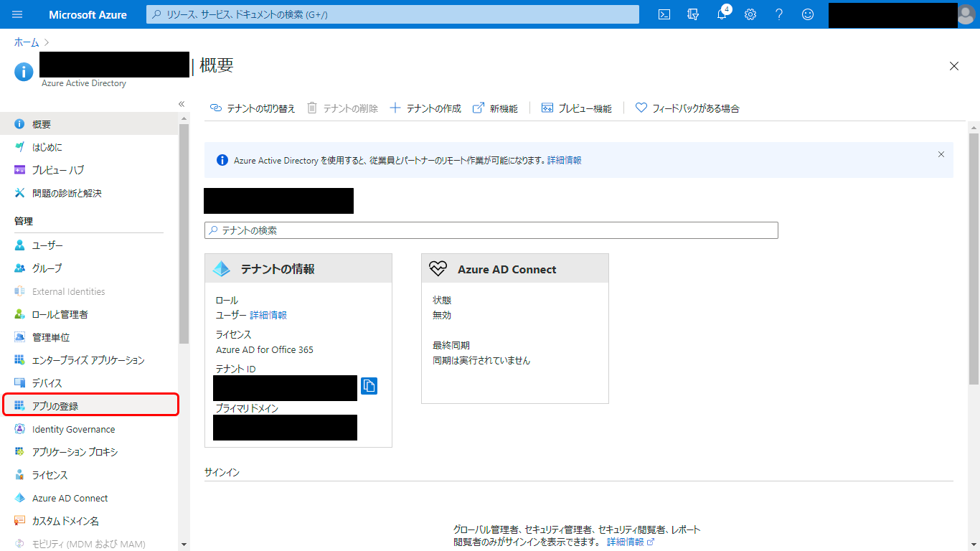Open the portal hamburger menu
Image resolution: width=980 pixels, height=551 pixels.
(x=18, y=14)
